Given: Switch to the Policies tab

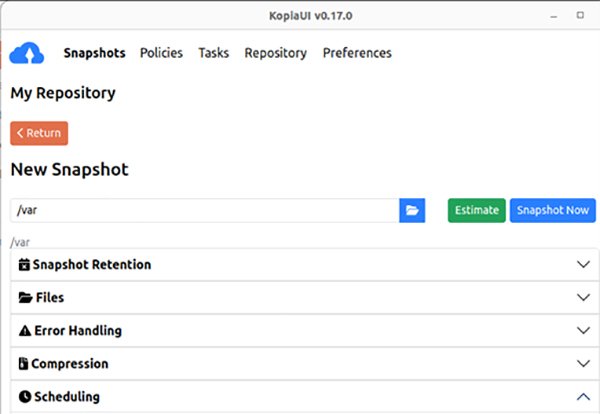Looking at the screenshot, I should (x=161, y=53).
